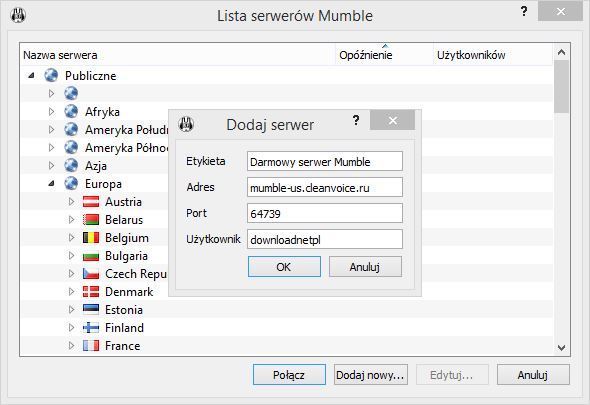The height and width of the screenshot is (405, 590).
Task: Click the globe icon of the unnamed region row
Action: point(71,93)
